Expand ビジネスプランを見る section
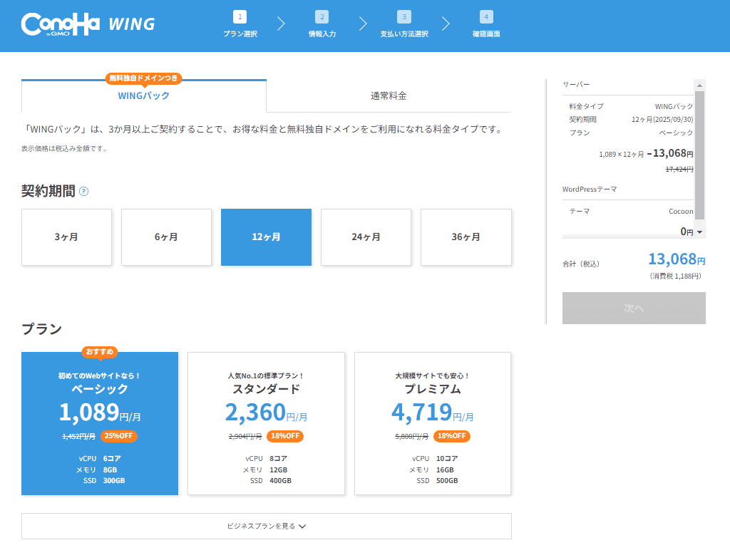 (267, 526)
